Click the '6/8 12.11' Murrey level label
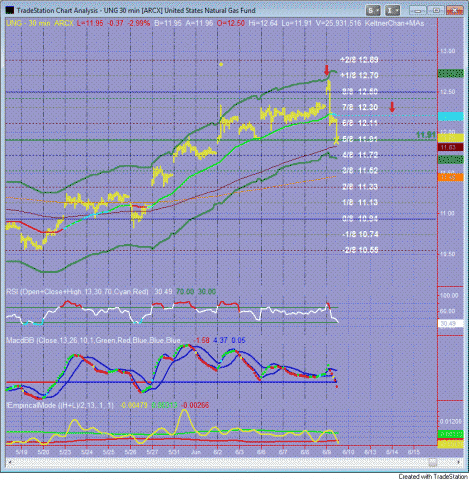469x480 pixels. tap(360, 123)
